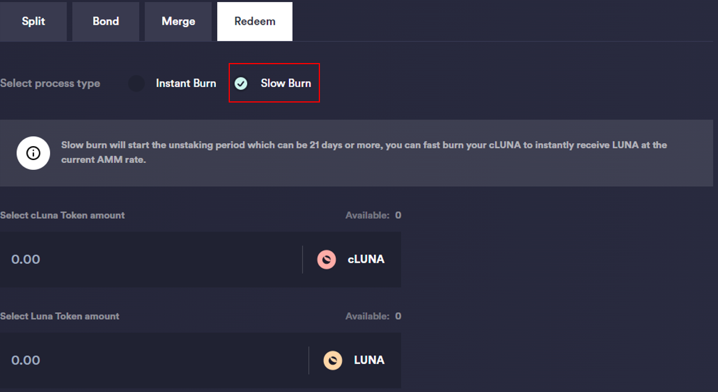718x392 pixels.
Task: Click the pink cLUNA token icon
Action: (326, 260)
